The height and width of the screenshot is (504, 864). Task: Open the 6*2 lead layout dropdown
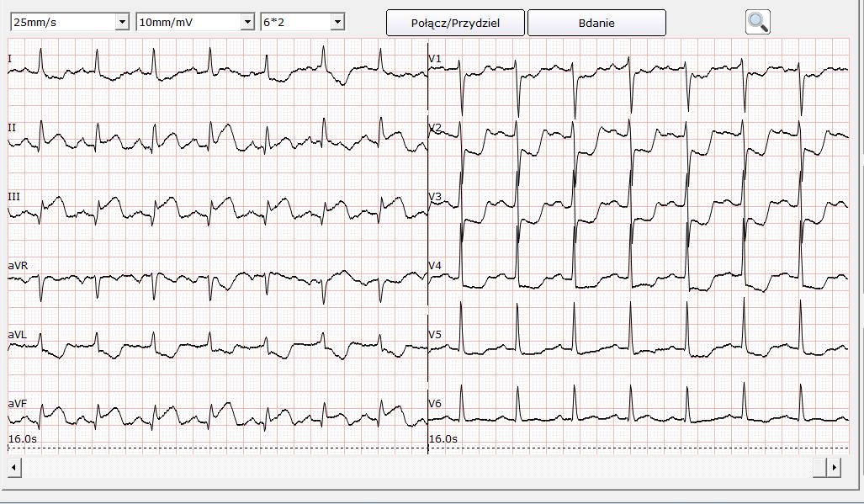(337, 22)
